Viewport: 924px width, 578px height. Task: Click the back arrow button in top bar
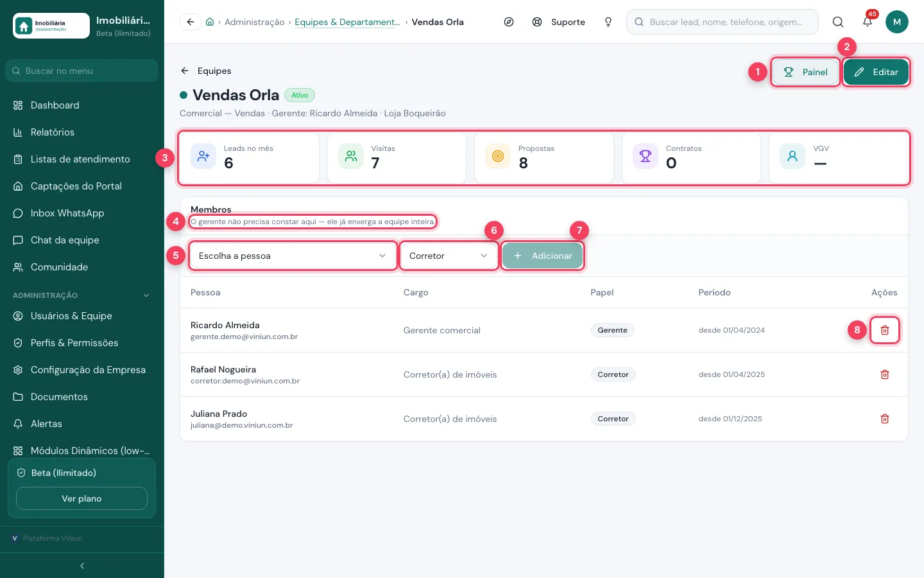click(x=191, y=22)
